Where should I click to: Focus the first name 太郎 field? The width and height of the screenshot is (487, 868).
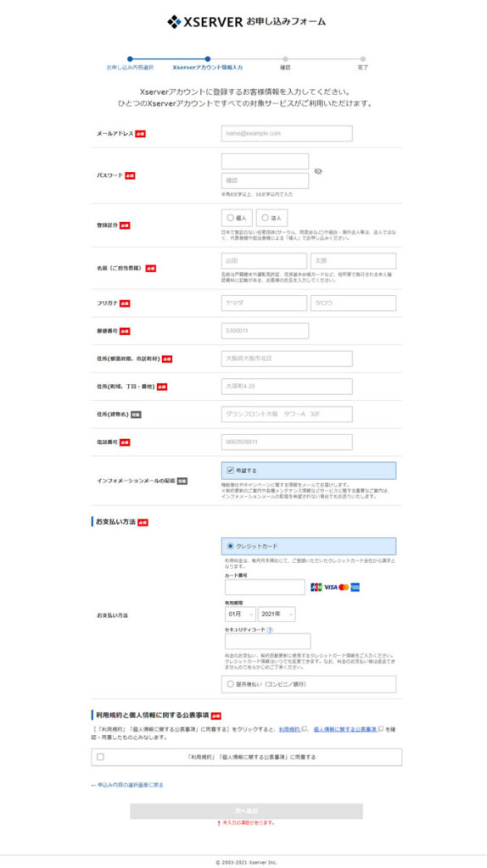click(x=354, y=261)
